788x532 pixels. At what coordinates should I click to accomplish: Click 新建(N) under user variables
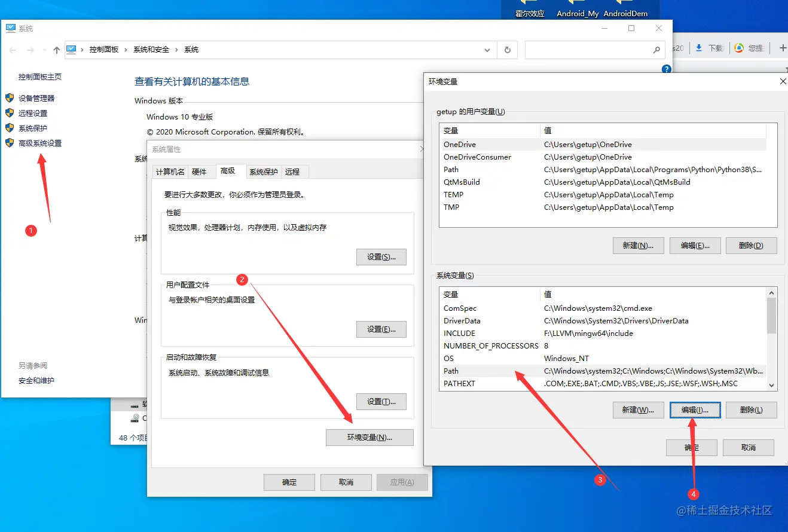[x=639, y=246]
